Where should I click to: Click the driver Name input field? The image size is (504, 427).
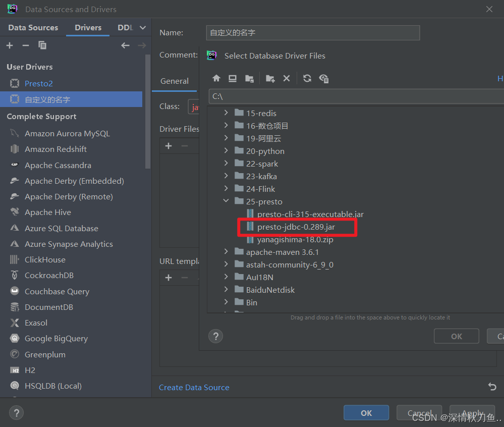pos(313,33)
